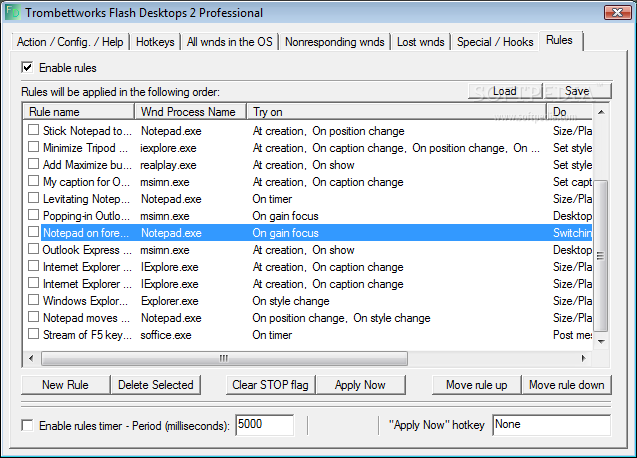This screenshot has height=458, width=637.
Task: Click the Post me Do cell
Action: [572, 335]
